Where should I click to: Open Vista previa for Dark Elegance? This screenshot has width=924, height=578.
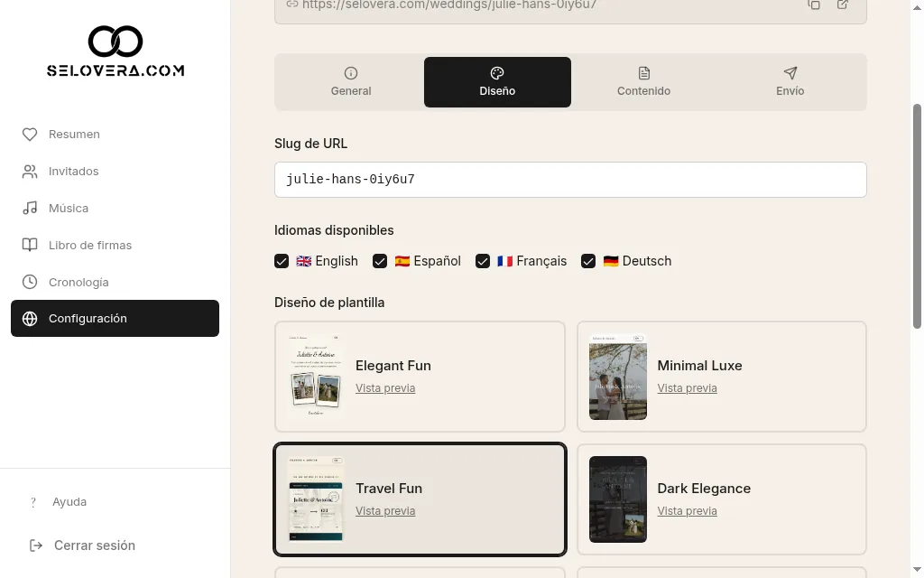[x=687, y=511]
